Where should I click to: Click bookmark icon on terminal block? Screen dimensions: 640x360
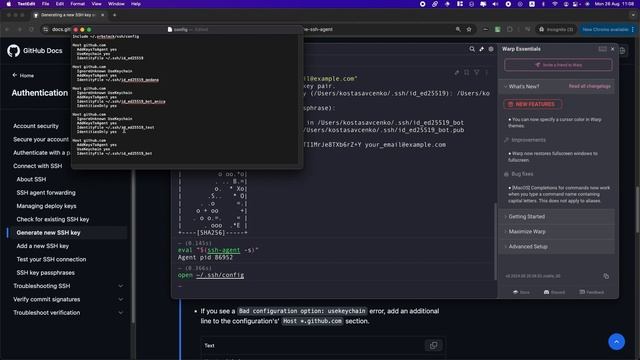[467, 73]
